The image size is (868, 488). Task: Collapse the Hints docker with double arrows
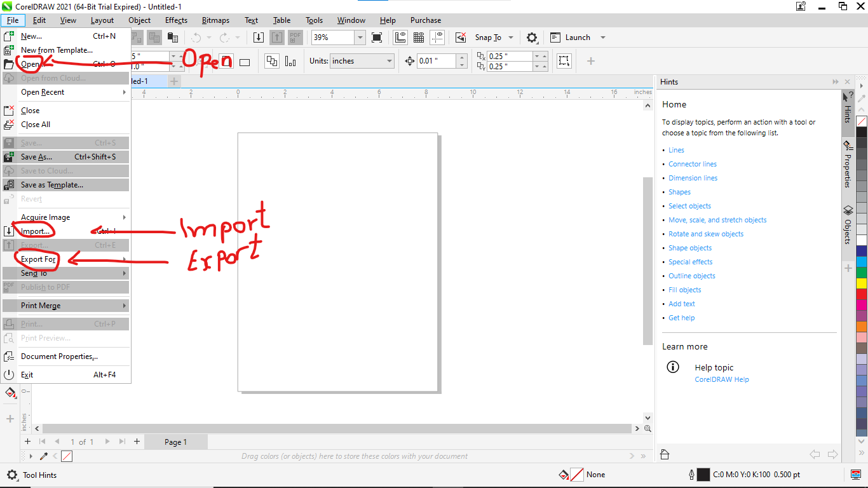836,82
